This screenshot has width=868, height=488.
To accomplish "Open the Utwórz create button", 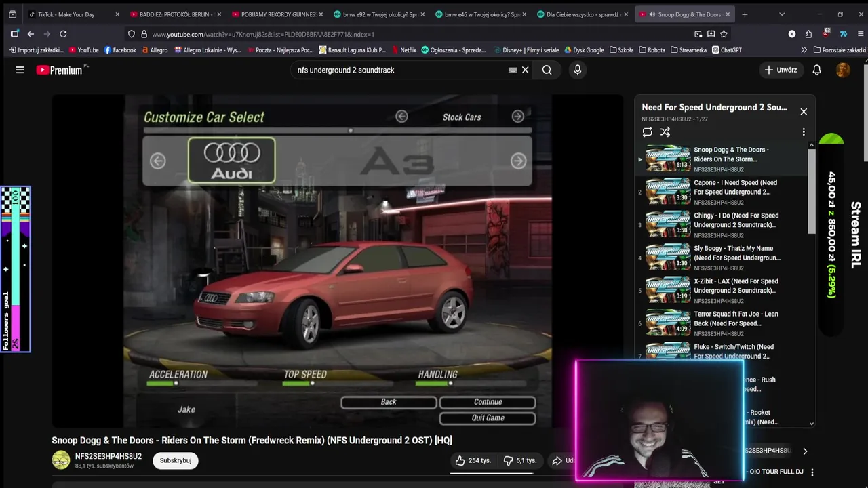I will (780, 70).
